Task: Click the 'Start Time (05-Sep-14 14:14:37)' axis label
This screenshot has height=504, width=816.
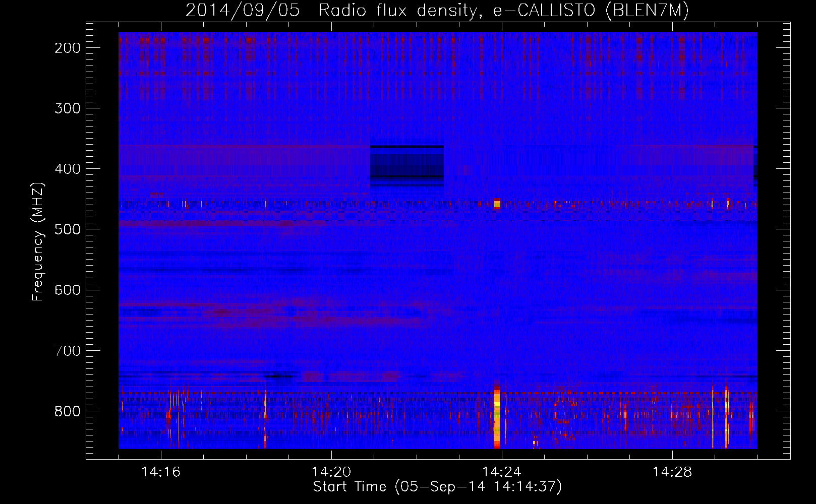Action: [437, 487]
